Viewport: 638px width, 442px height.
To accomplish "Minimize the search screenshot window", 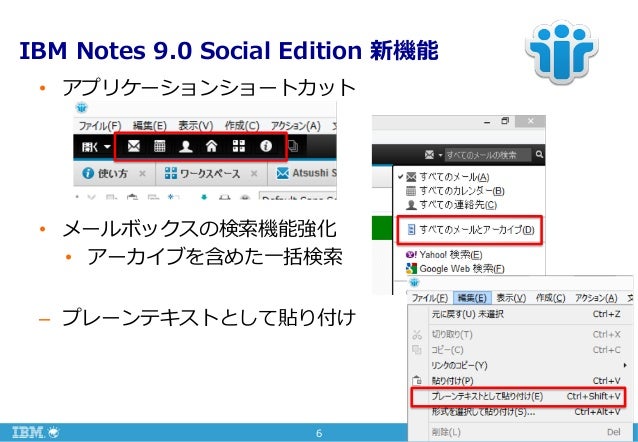I will coord(487,122).
